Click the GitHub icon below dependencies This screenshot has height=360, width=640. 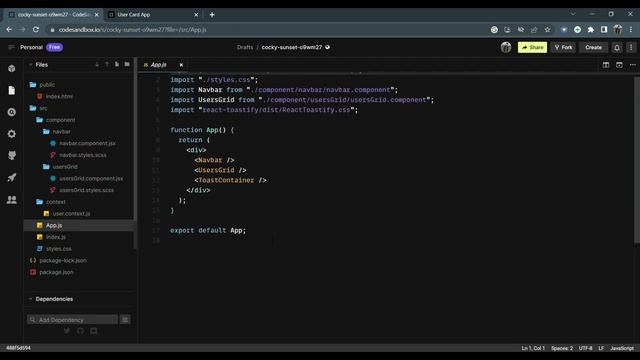pyautogui.click(x=80, y=331)
